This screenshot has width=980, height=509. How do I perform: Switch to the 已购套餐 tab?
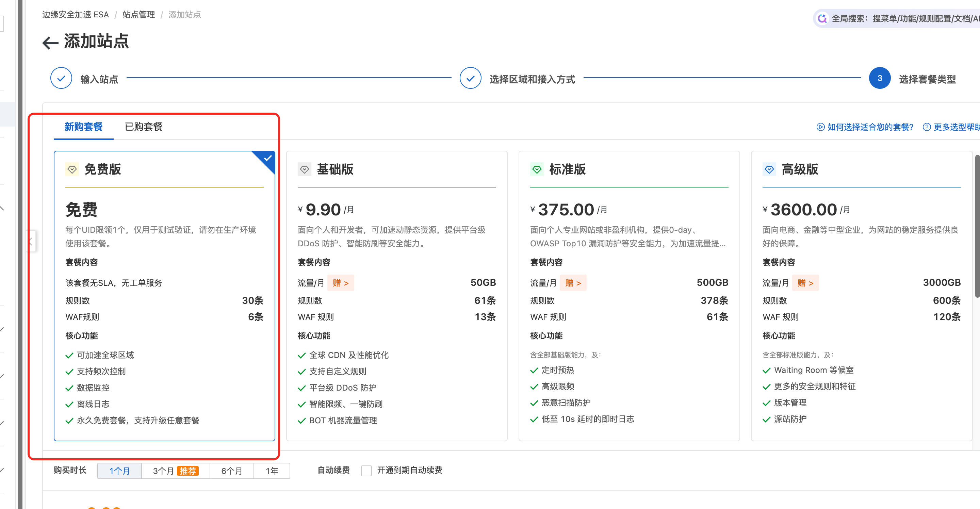point(143,127)
